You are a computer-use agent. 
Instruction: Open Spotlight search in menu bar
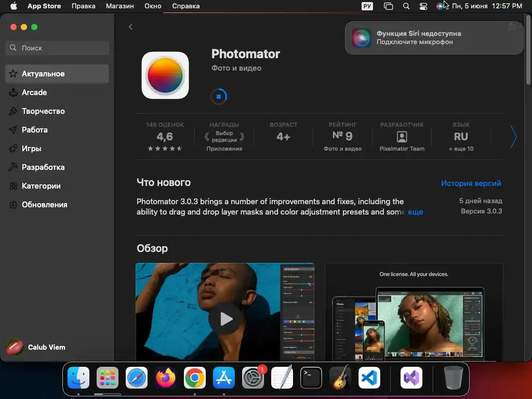click(x=406, y=6)
